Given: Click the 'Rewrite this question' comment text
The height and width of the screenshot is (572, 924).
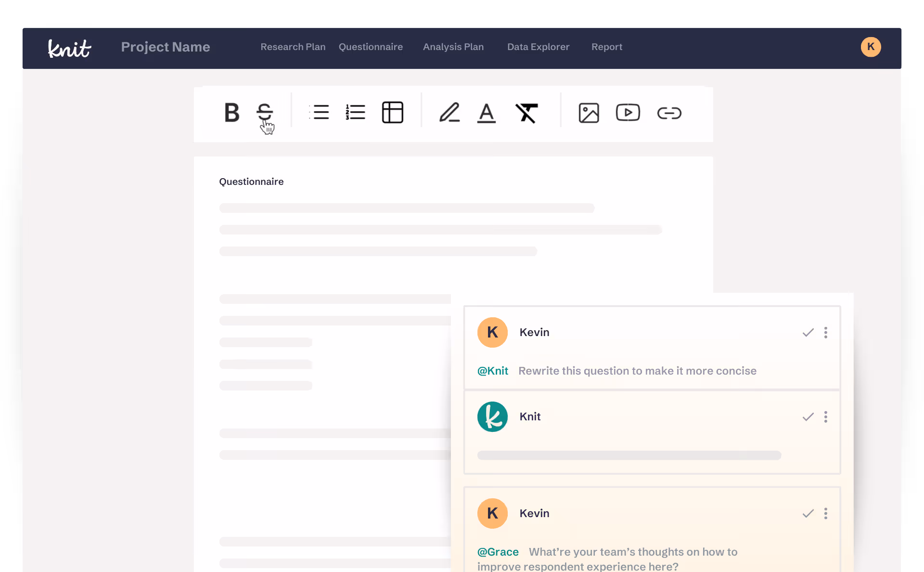Looking at the screenshot, I should 637,371.
